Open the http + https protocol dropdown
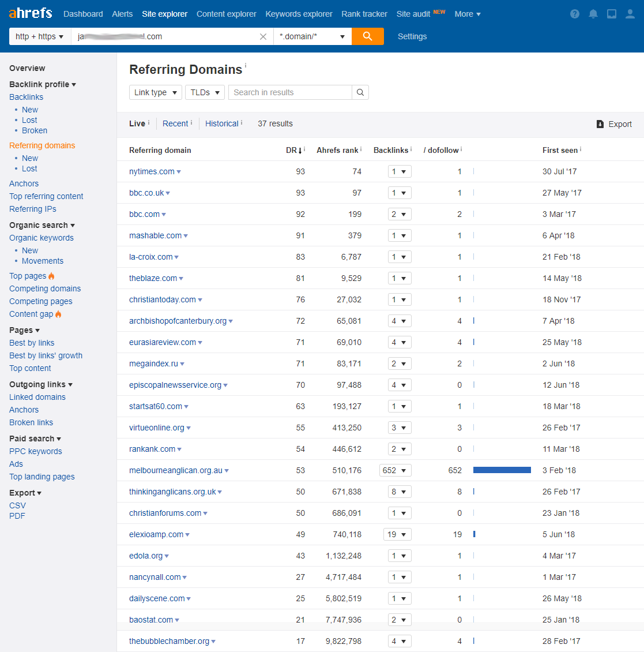Screen dimensions: 644x652 click(x=40, y=36)
